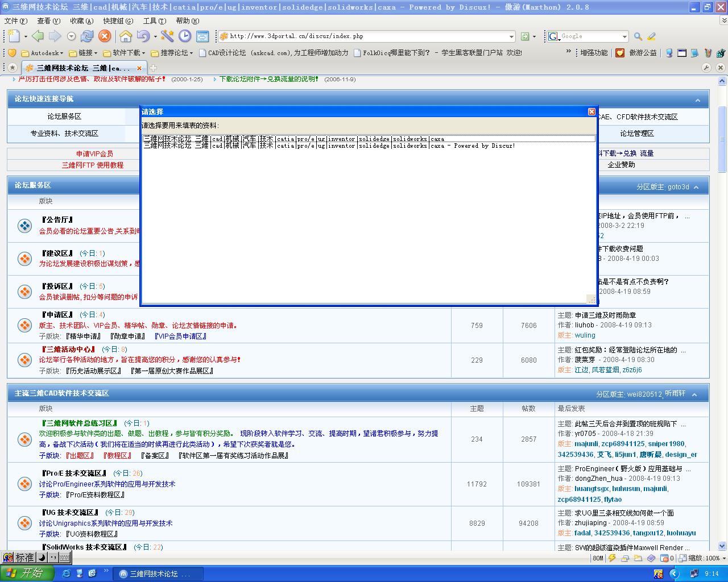This screenshot has height=582, width=728.
Task: Click the 公告厅 forum status icon
Action: point(24,226)
